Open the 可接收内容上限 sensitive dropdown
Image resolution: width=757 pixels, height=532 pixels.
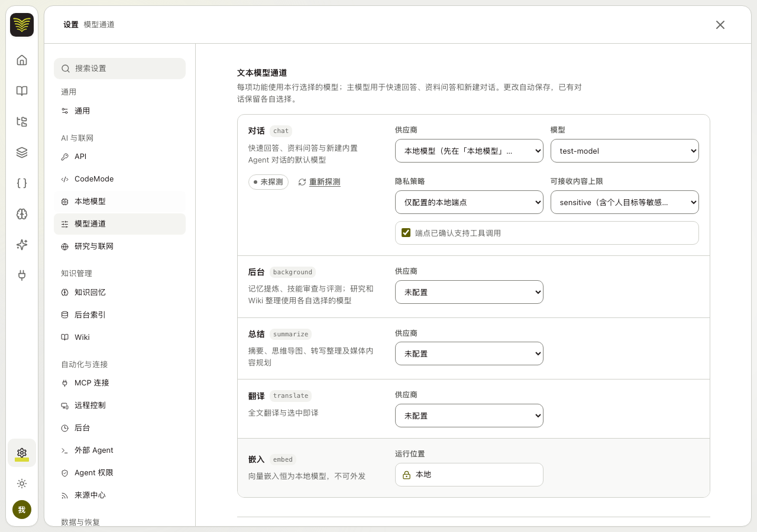(x=625, y=202)
